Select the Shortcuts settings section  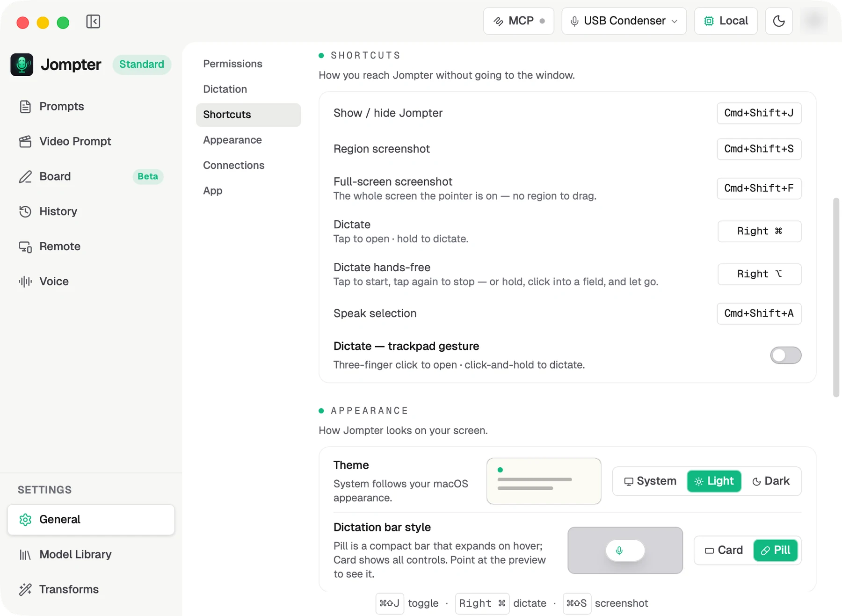point(248,115)
